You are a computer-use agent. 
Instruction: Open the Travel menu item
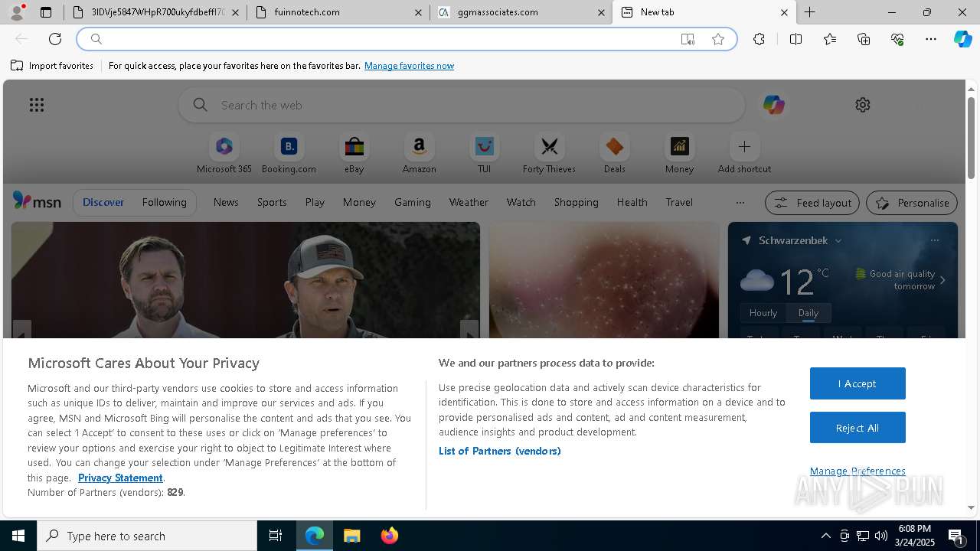[679, 202]
